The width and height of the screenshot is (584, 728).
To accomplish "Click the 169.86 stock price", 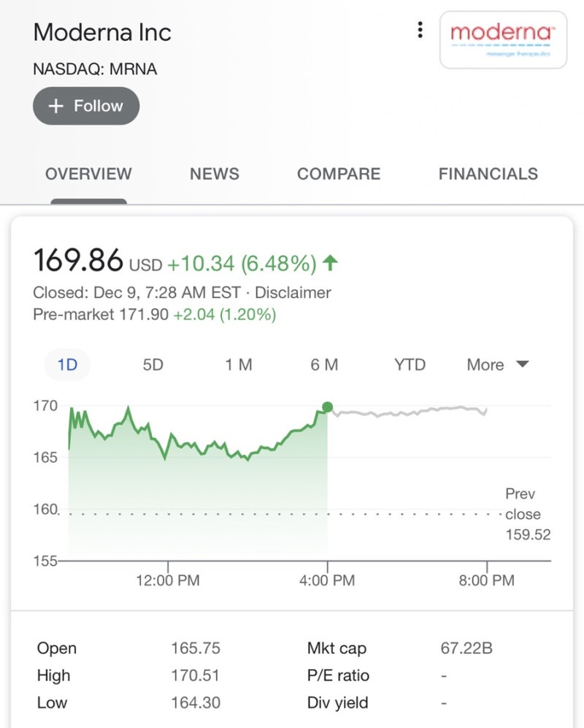I will (78, 261).
